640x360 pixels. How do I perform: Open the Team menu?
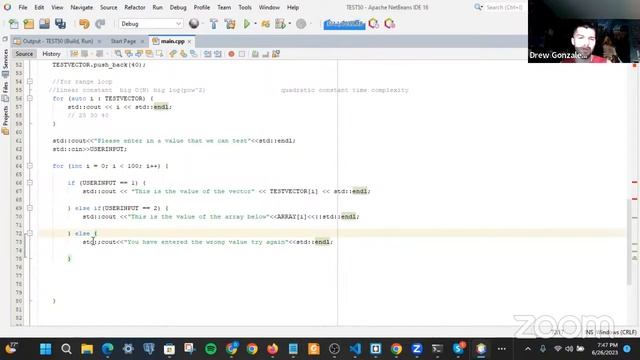(x=224, y=7)
